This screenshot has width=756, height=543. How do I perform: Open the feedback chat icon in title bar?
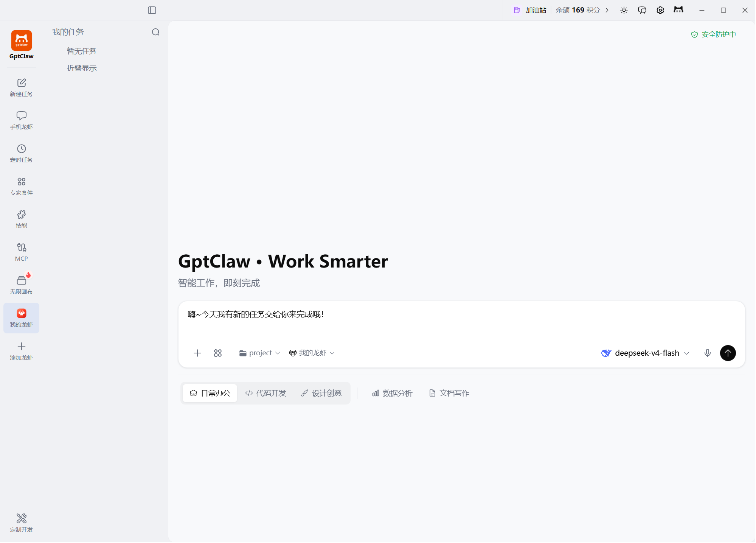[642, 10]
